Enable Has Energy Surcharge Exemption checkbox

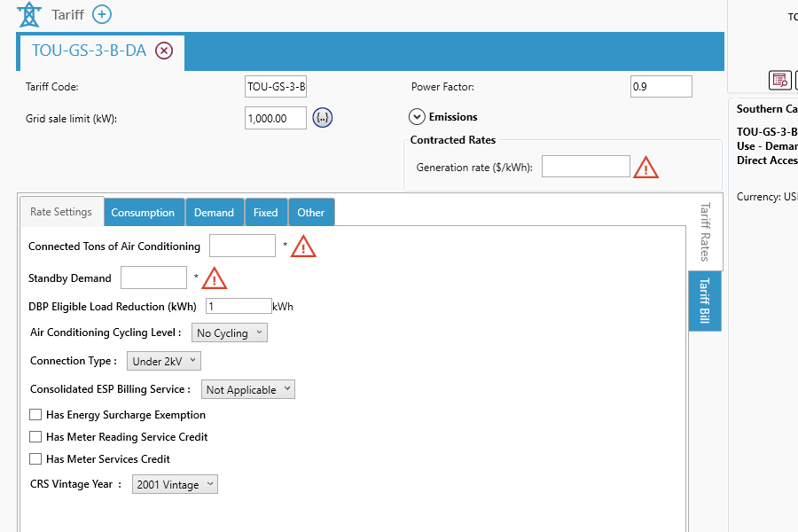point(35,415)
